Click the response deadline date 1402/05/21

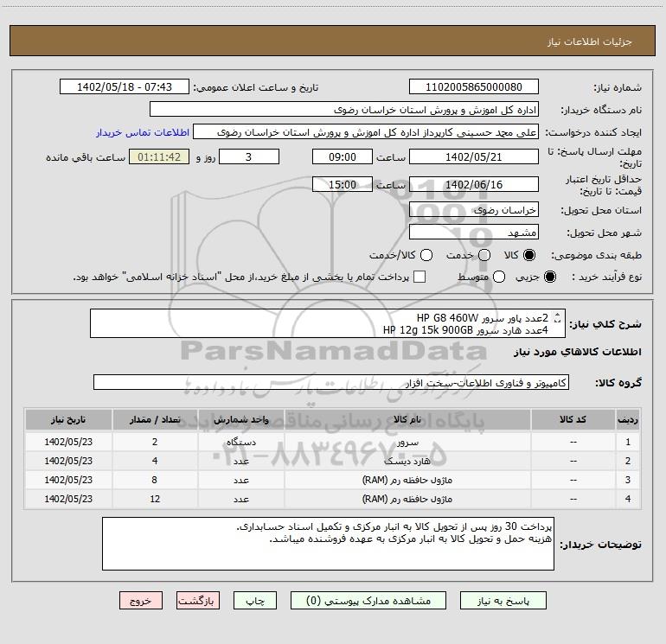(474, 156)
